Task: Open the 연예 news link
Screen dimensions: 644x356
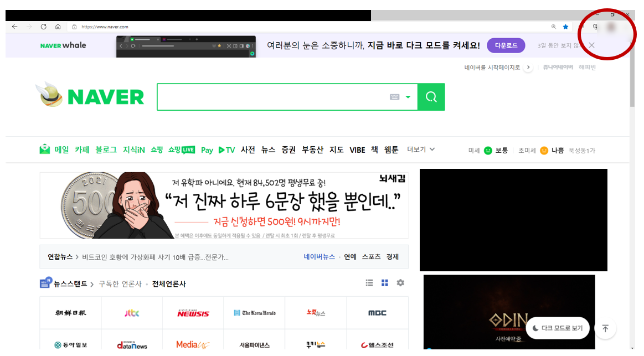Action: [x=350, y=257]
